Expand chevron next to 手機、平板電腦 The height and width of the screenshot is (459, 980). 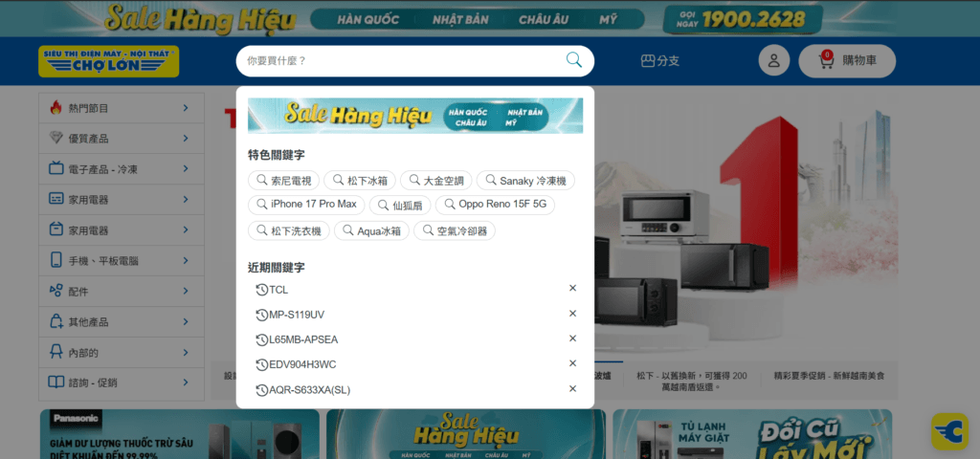[x=186, y=260]
